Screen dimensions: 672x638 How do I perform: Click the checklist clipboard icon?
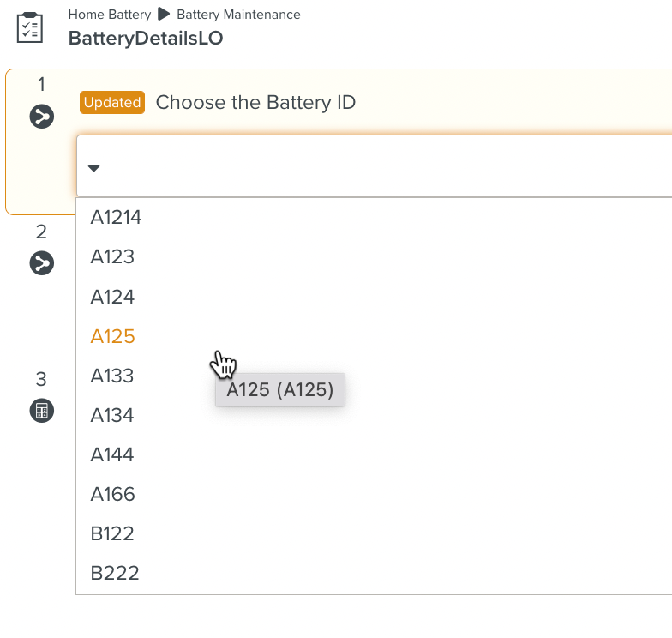tap(29, 27)
